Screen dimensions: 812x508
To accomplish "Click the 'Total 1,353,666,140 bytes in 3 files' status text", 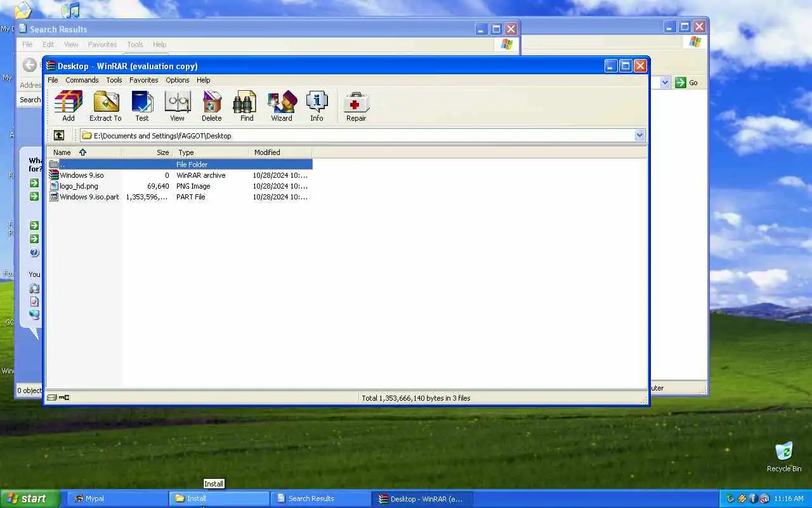I will click(x=416, y=398).
